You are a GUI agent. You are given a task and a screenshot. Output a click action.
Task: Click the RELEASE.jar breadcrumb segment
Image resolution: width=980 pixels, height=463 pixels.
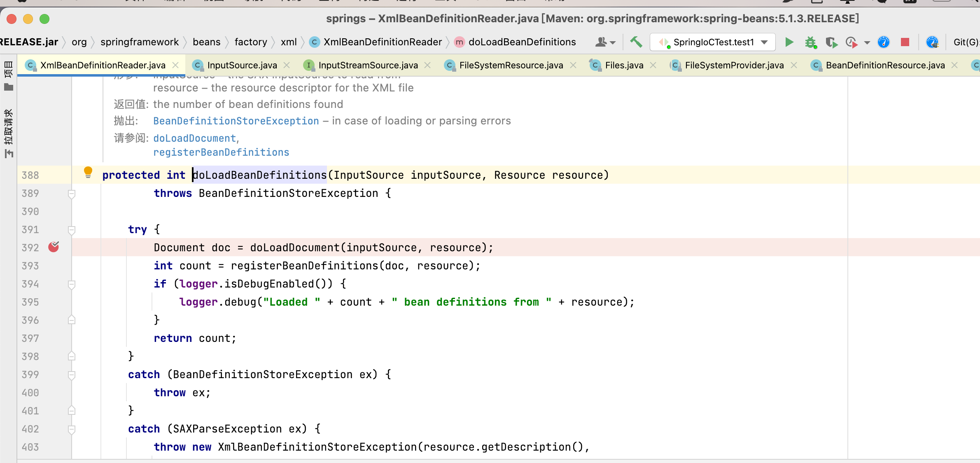29,42
